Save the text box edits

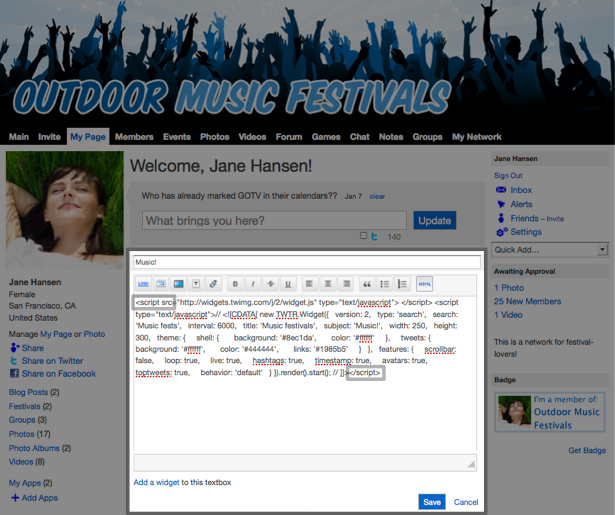(x=432, y=502)
